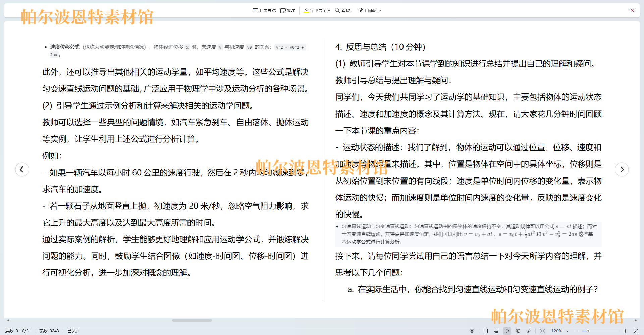Open the 自适应 fit mode dropdown
This screenshot has width=644, height=335.
(370, 11)
